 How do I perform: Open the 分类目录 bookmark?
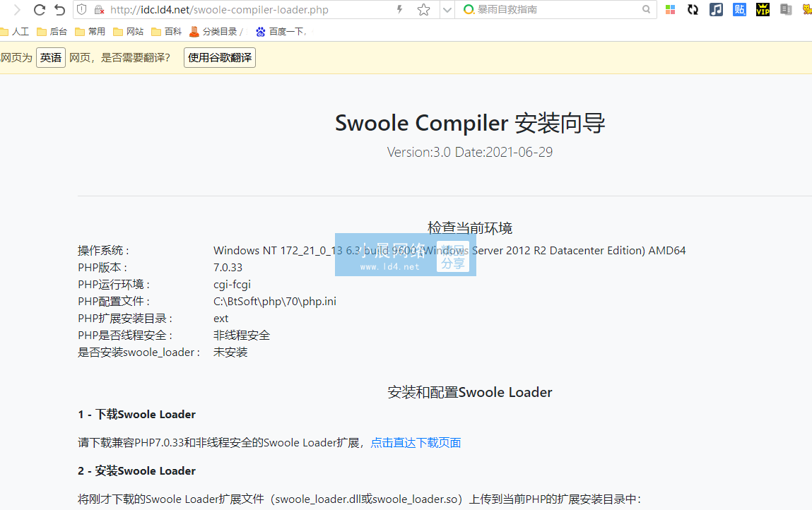(x=216, y=32)
